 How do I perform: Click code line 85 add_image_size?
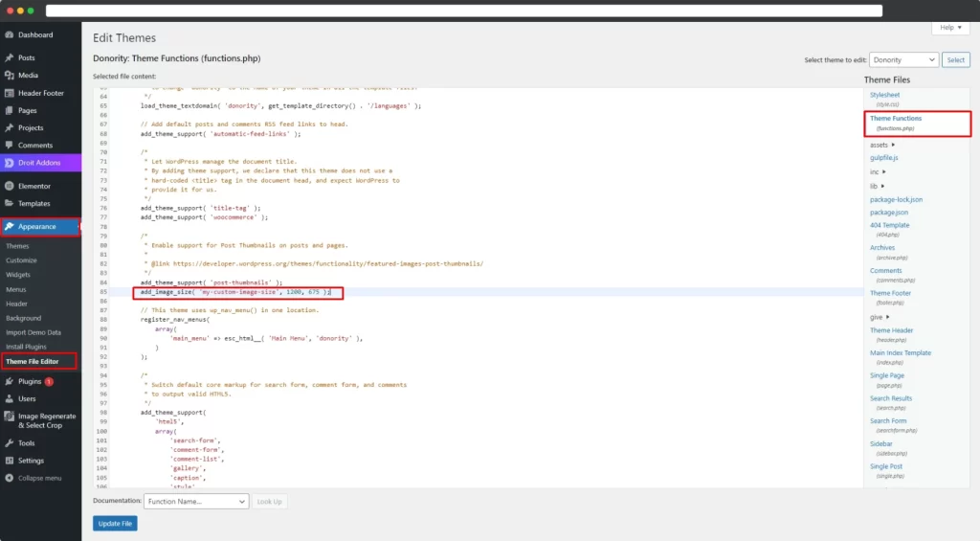point(235,292)
